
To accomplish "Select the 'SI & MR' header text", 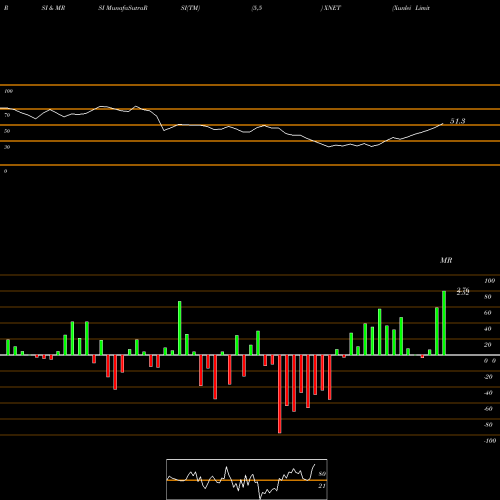I will [53, 8].
